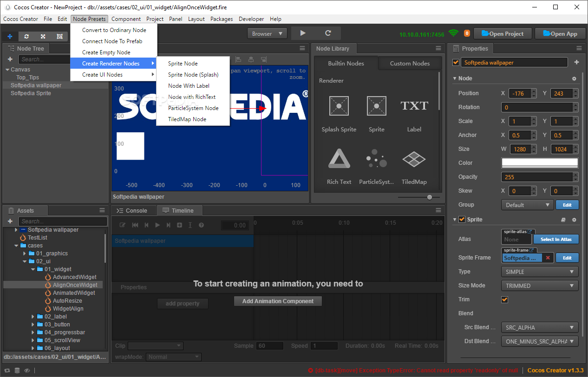Open the Sprite component gear settings
Viewport: 588px width, 377px height.
point(574,220)
